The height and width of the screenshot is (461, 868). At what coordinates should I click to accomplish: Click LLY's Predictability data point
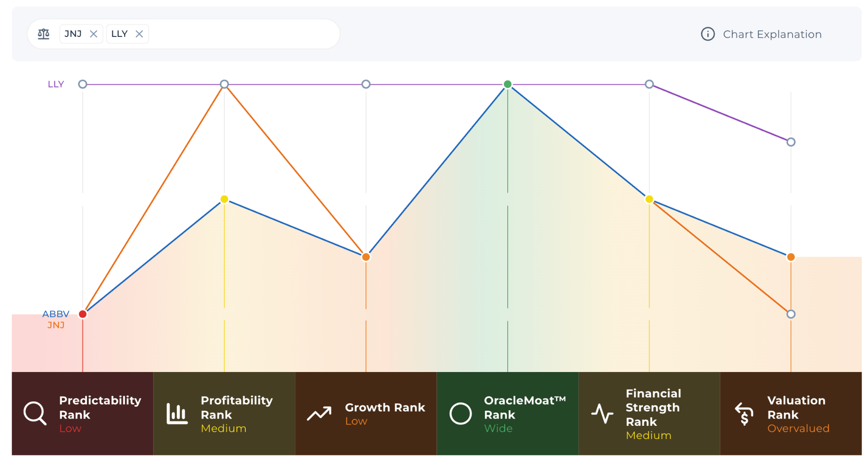pyautogui.click(x=83, y=84)
